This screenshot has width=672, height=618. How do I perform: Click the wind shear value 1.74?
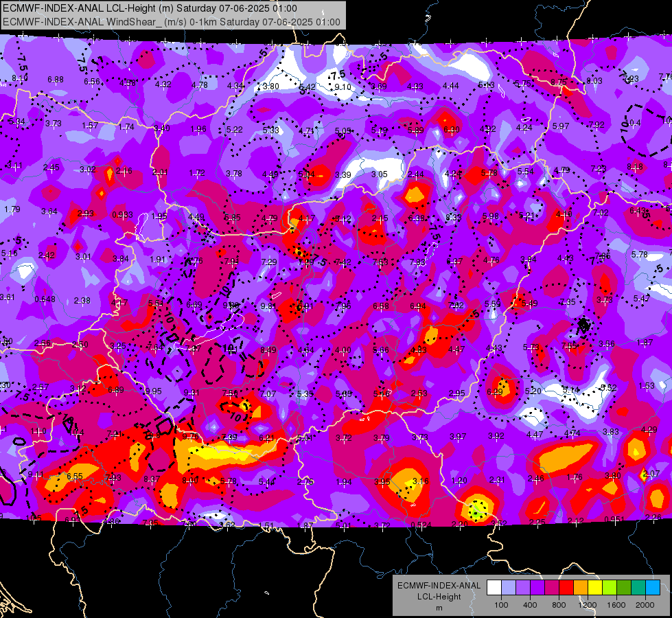coord(126,127)
